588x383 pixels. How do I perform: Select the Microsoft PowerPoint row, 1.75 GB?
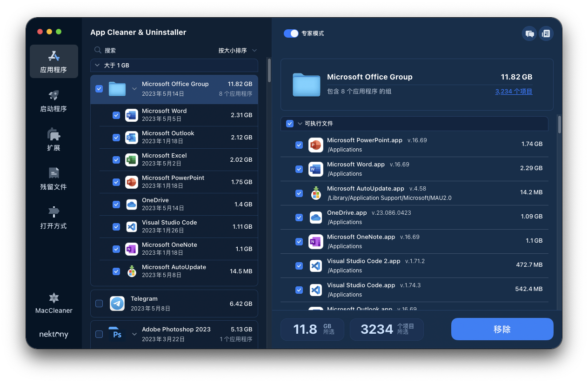(179, 182)
